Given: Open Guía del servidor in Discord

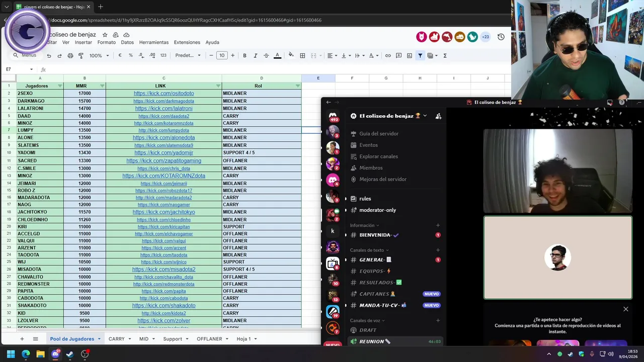Looking at the screenshot, I should (x=379, y=134).
